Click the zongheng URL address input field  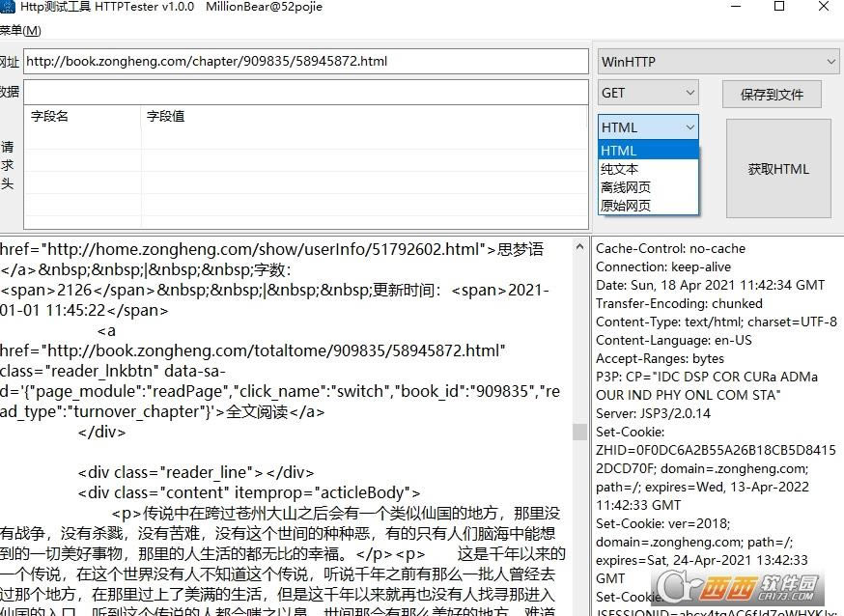(x=290, y=61)
